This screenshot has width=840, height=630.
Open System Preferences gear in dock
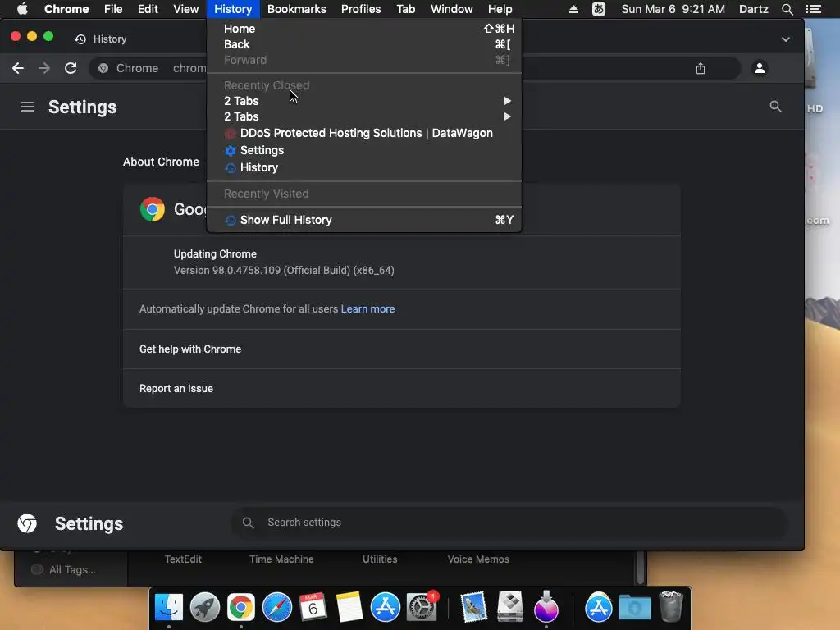pos(422,608)
